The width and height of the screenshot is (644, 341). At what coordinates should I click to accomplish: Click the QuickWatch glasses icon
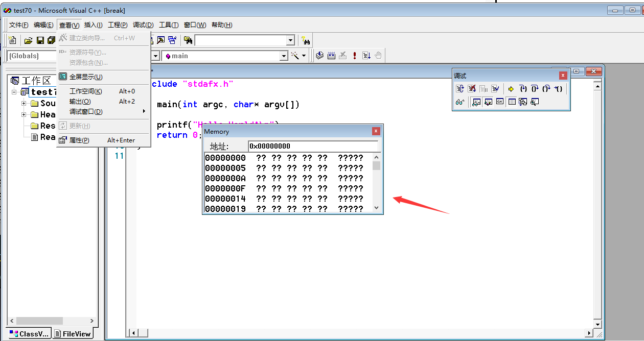tap(460, 102)
